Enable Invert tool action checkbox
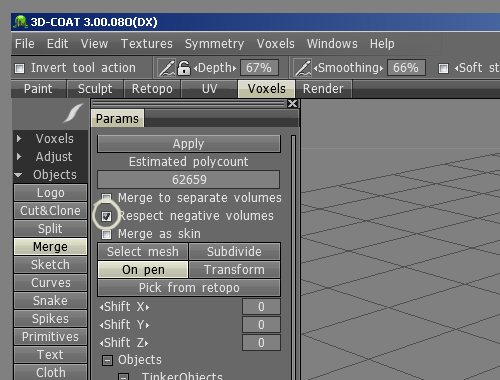This screenshot has width=500, height=380. 20,68
